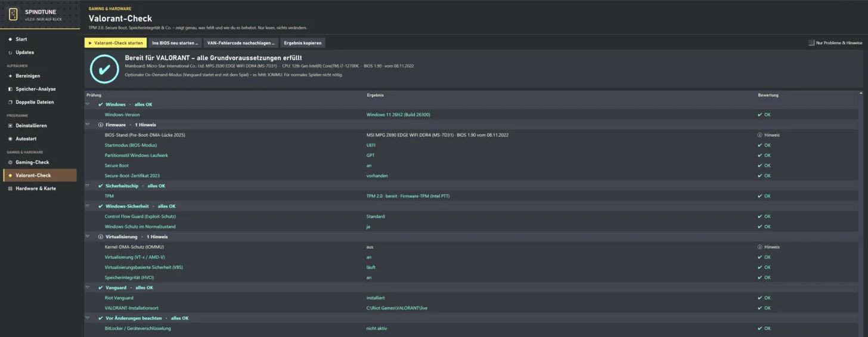Viewport: 868px width, 337px height.
Task: Select the Control Flow Guard (Exploit-Schutz) row
Action: point(472,217)
